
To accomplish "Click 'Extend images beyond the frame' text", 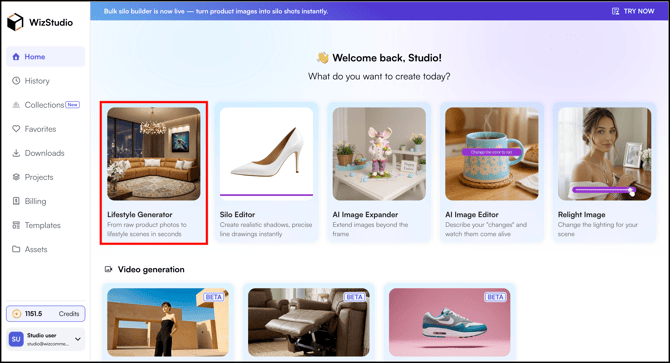I will point(370,229).
